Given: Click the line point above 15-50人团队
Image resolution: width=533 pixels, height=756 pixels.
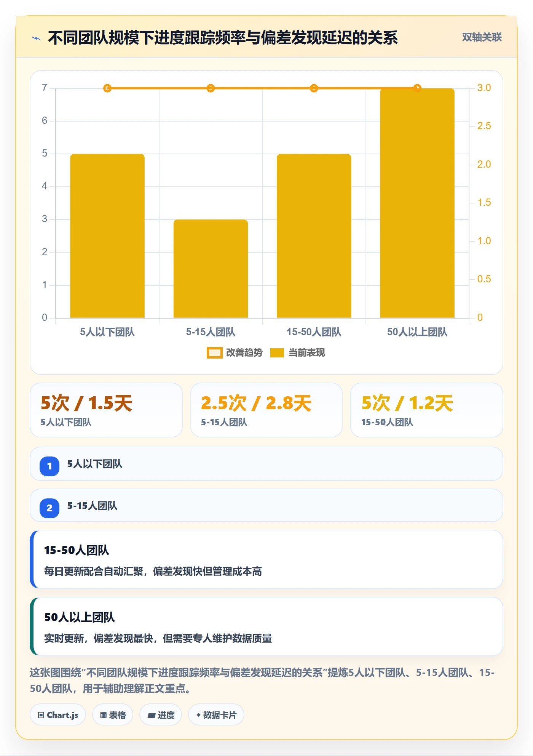Looking at the screenshot, I should tap(314, 88).
